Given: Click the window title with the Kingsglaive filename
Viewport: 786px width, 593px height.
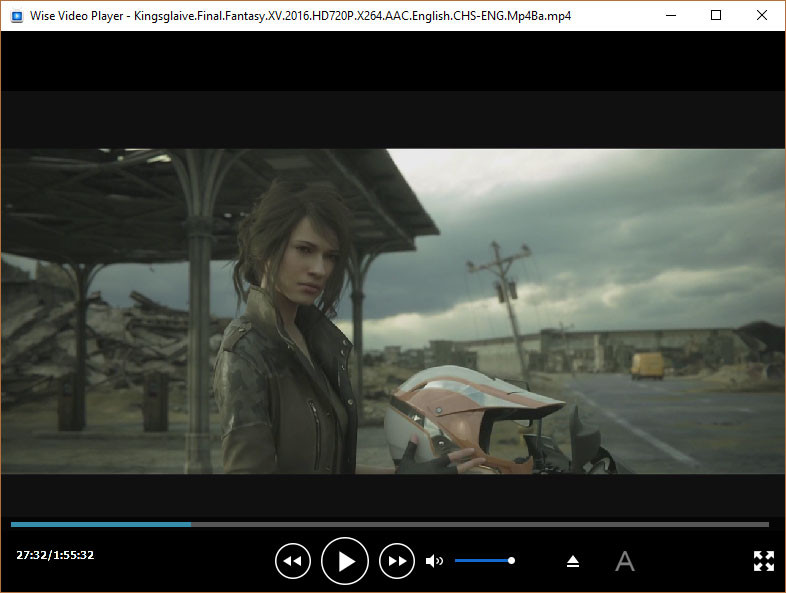Looking at the screenshot, I should (x=300, y=16).
